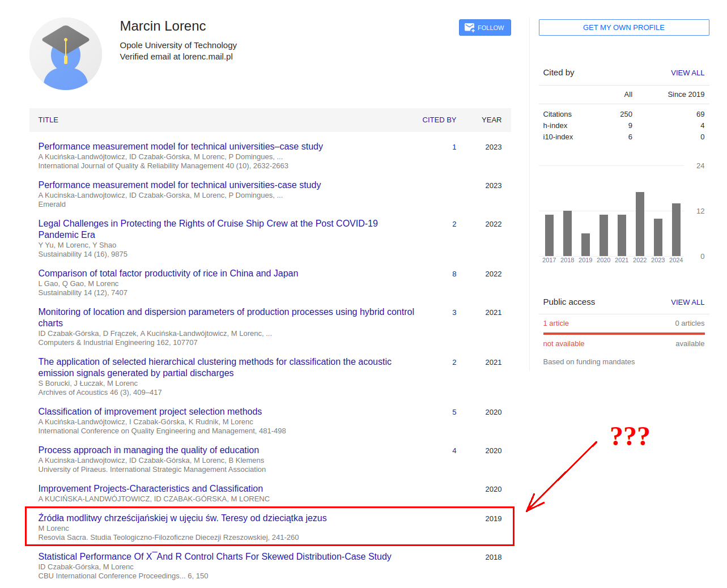This screenshot has height=588, width=727.
Task: Sort publications by Year column header
Action: point(491,120)
